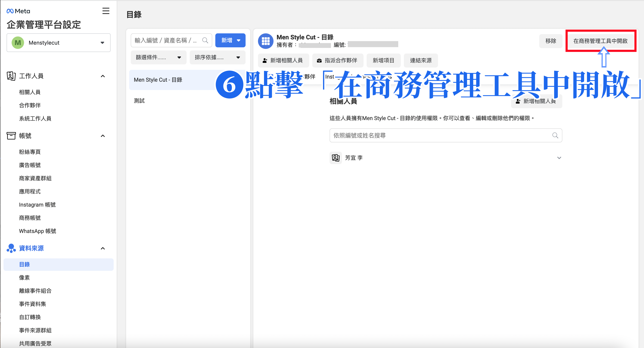Click the 在商務管理工具中開啟 button
Screen dimensions: 644x348
coord(601,41)
